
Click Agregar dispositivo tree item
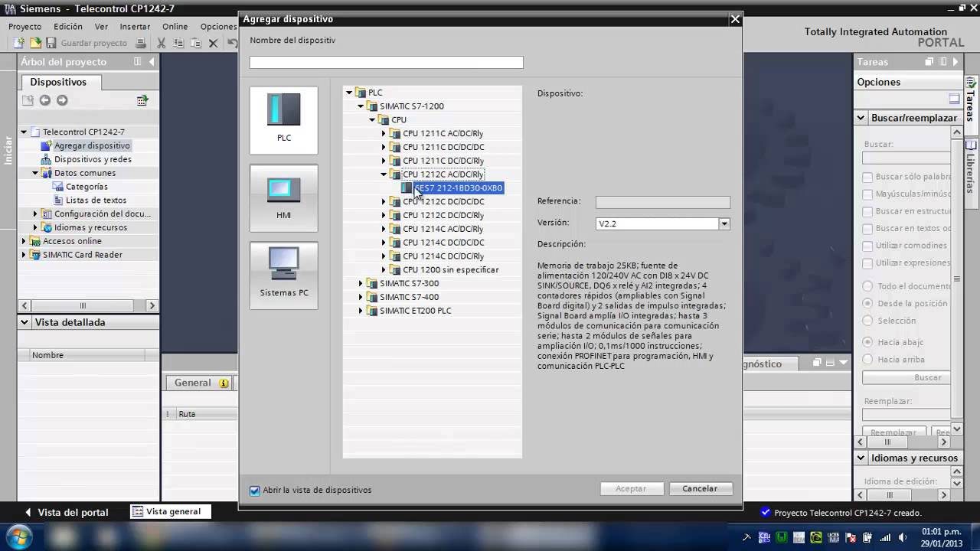pyautogui.click(x=92, y=145)
